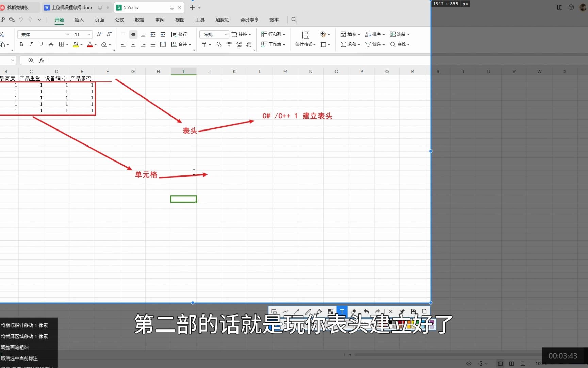
Task: Toggle bold formatting in the ribbon
Action: click(x=21, y=44)
